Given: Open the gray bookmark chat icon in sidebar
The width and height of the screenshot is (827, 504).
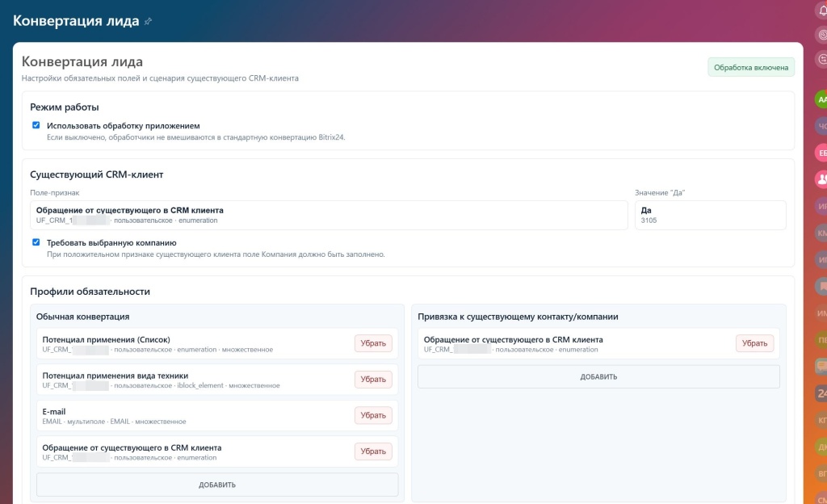Looking at the screenshot, I should 821,286.
